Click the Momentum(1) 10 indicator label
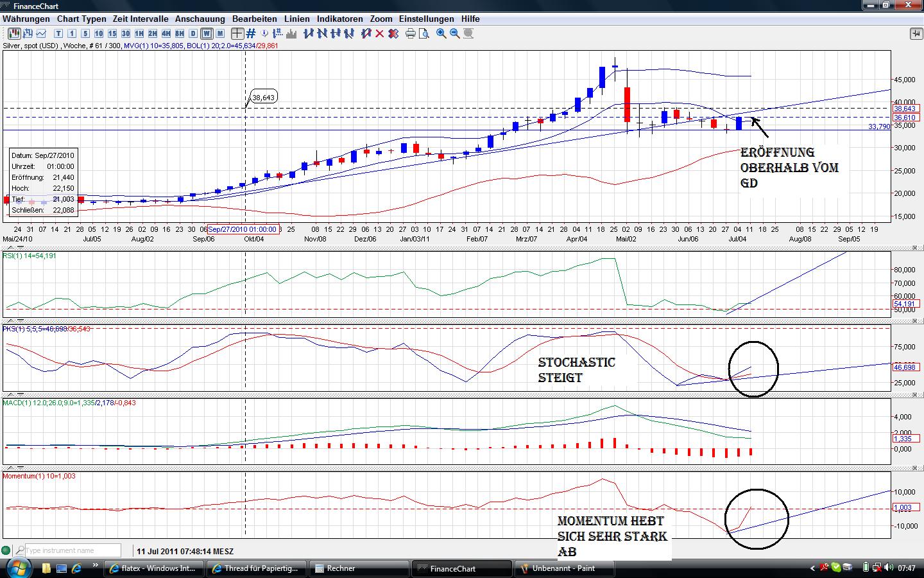 (x=39, y=476)
